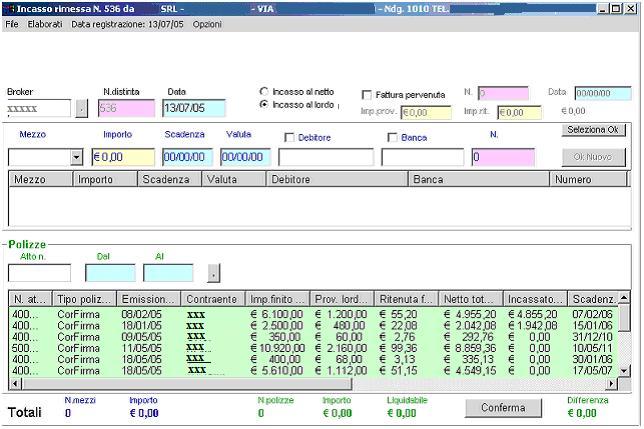The height and width of the screenshot is (429, 644).
Task: Click the Numero column header in payments grid
Action: pos(588,179)
